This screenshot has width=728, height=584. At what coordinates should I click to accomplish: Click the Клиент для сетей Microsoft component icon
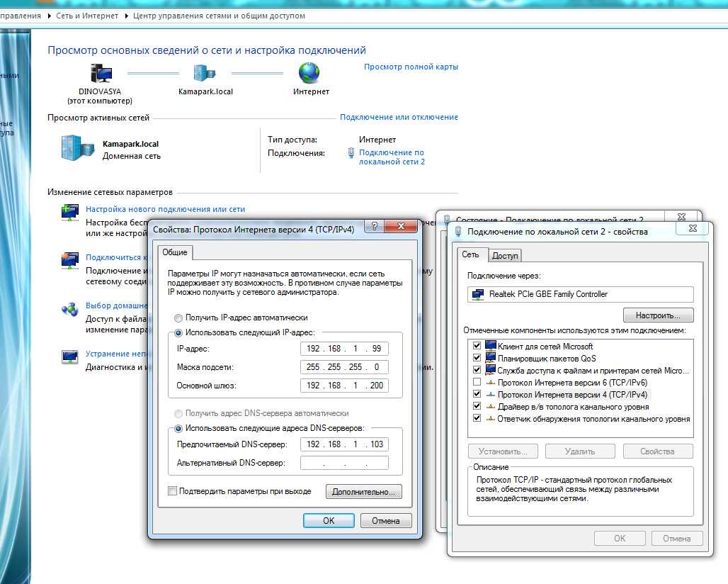click(490, 346)
